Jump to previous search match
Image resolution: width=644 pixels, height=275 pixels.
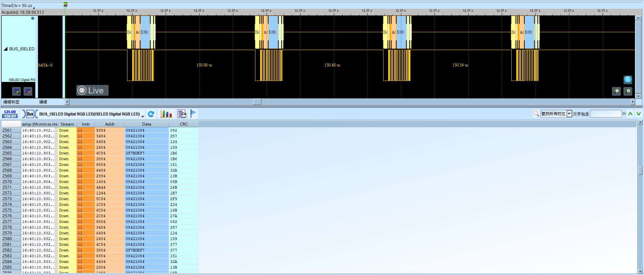(x=631, y=114)
